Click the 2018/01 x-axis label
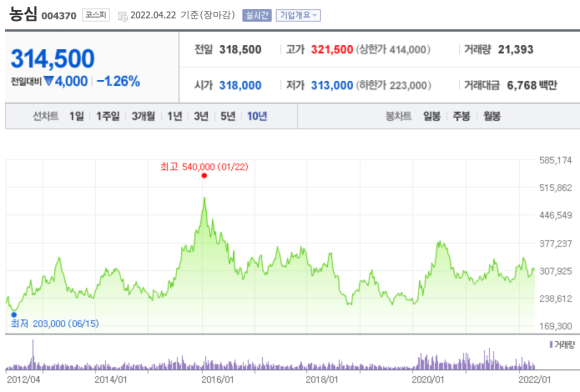Viewport: 580px width, 392px height. [x=322, y=380]
